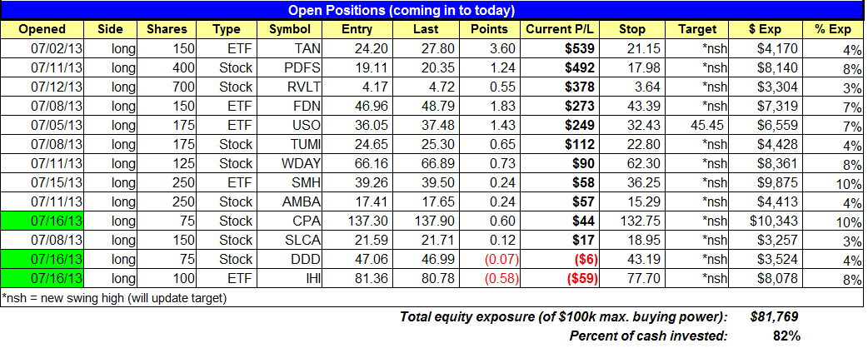Image resolution: width=868 pixels, height=358 pixels.
Task: Click the % Exp column header
Action: click(834, 29)
